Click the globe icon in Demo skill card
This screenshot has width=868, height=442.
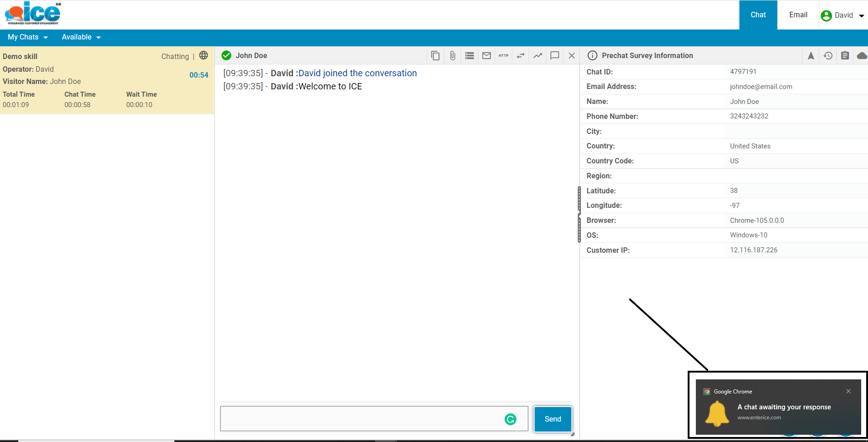pyautogui.click(x=203, y=55)
